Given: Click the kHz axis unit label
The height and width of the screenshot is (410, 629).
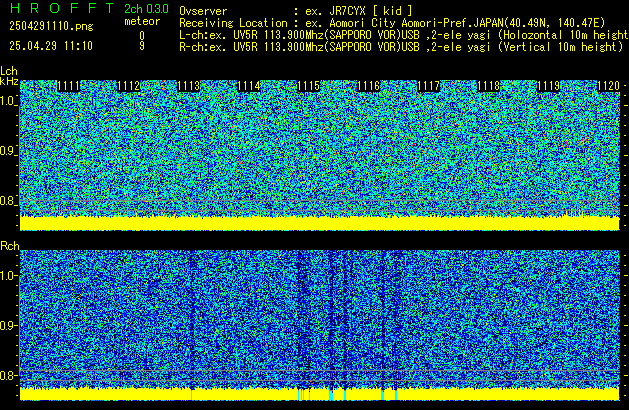Looking at the screenshot, I should 9,81.
